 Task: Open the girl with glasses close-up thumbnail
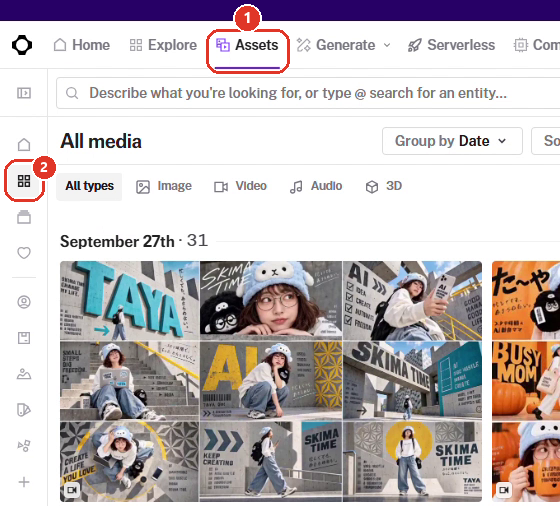click(271, 300)
